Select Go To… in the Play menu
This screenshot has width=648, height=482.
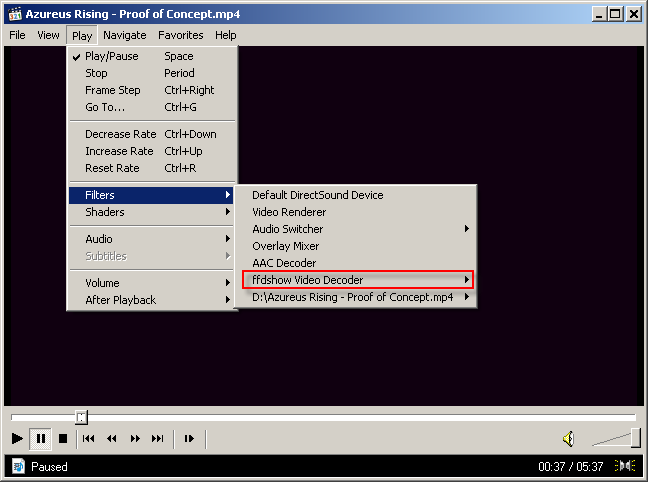point(105,107)
